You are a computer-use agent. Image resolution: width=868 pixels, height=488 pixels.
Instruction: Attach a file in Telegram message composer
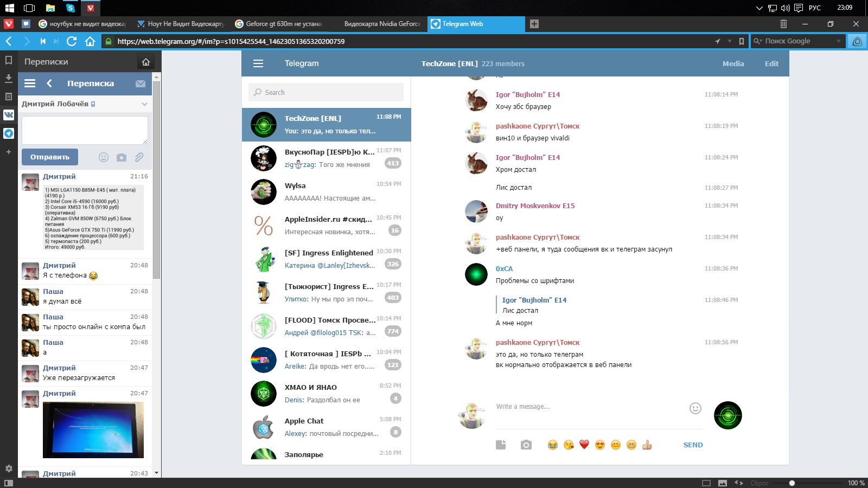pos(501,445)
